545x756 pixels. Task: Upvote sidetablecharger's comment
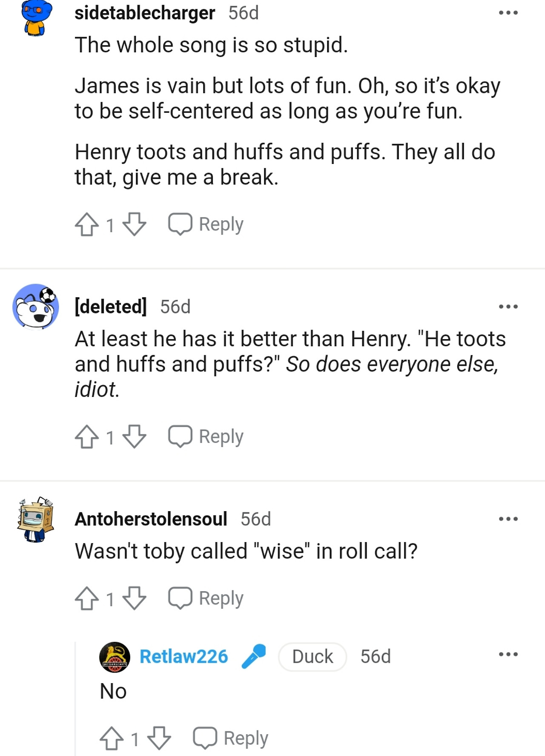[87, 224]
